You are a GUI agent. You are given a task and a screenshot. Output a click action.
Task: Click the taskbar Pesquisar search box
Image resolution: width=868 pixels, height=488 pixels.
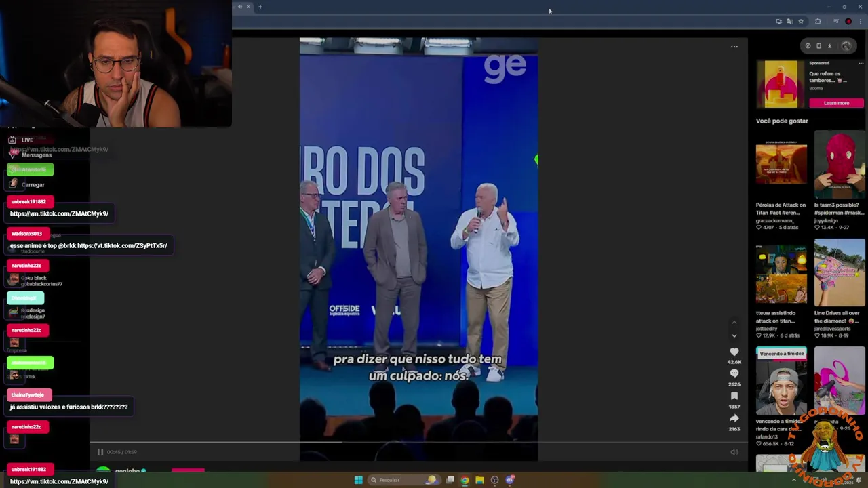click(403, 480)
